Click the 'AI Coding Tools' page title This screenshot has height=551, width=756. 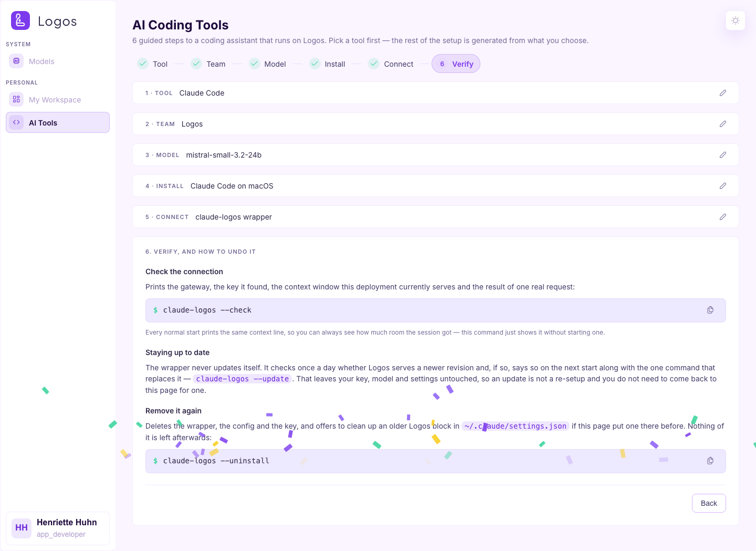[x=181, y=25]
